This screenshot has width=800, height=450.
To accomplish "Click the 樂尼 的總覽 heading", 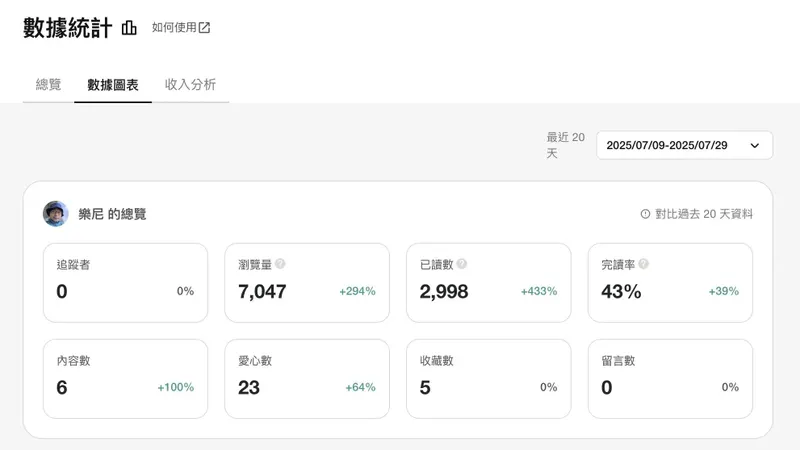I will pyautogui.click(x=112, y=214).
